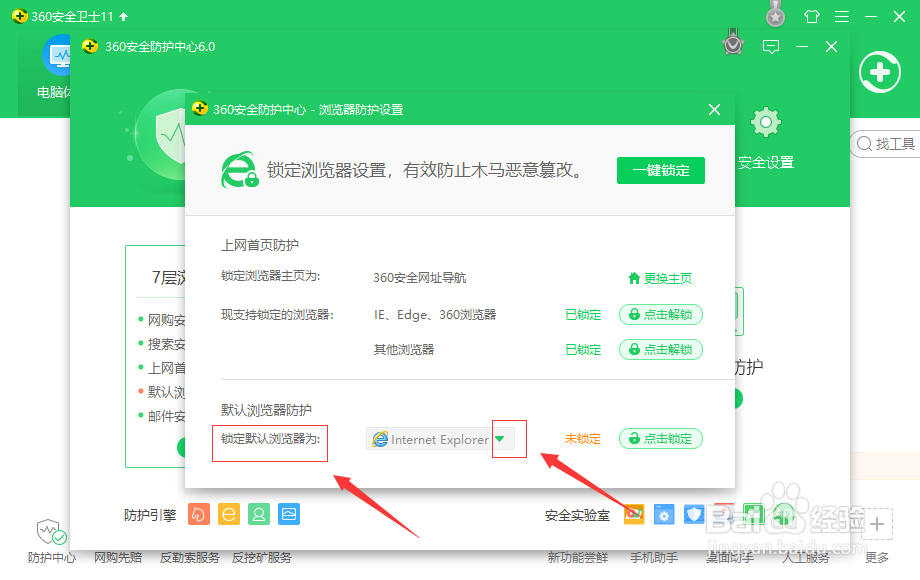
Task: Click the green plus circle icon
Action: tap(880, 72)
